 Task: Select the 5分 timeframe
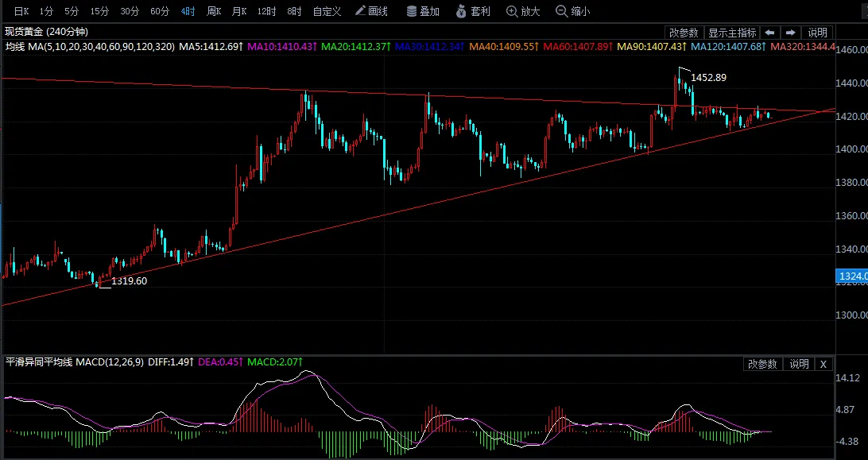tap(72, 11)
